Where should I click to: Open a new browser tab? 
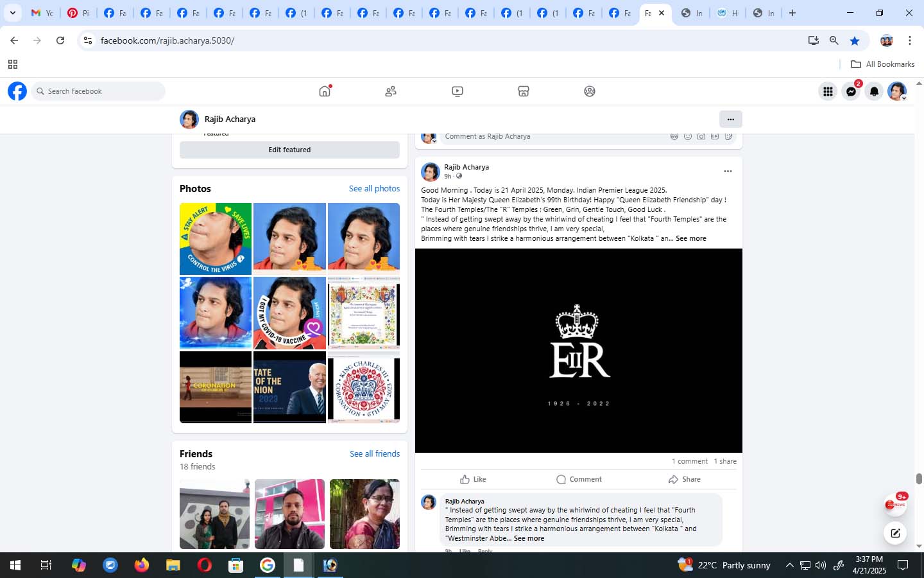[792, 13]
